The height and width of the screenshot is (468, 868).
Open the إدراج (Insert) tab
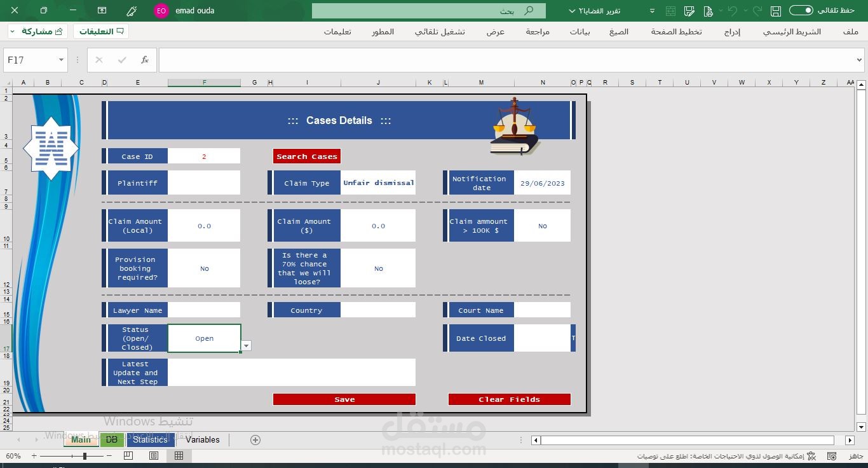(x=732, y=32)
